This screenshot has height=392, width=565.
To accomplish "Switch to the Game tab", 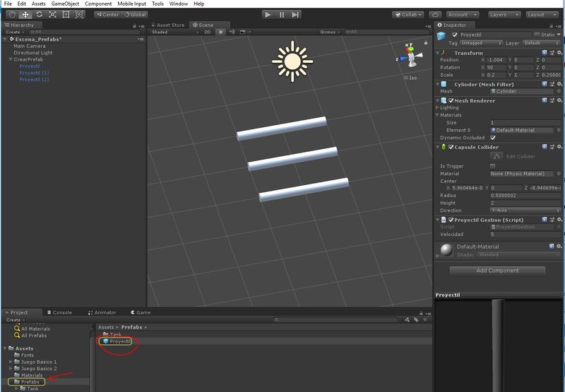I will click(x=141, y=312).
